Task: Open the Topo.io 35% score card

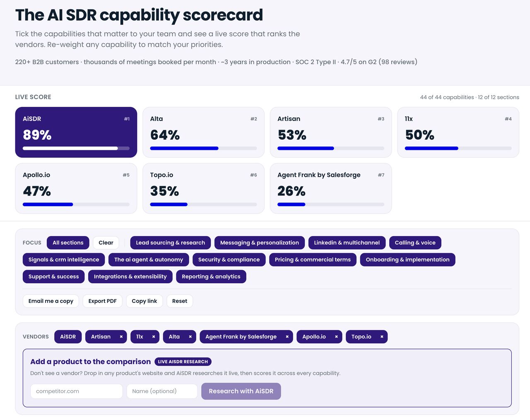Action: [x=203, y=188]
